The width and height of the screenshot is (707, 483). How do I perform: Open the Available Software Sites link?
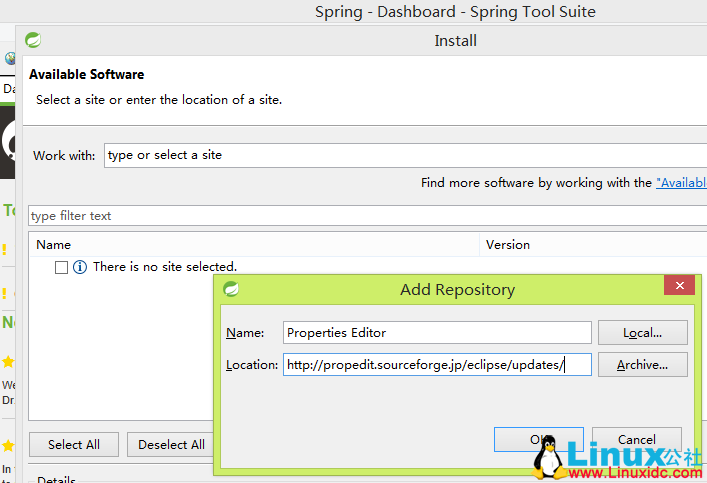pos(681,183)
